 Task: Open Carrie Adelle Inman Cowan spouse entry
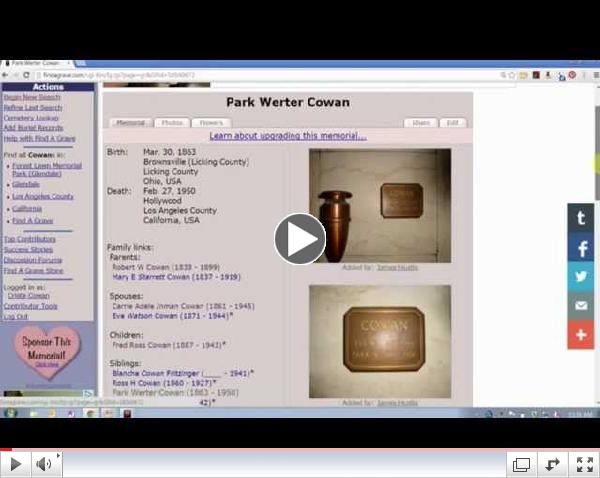click(x=183, y=306)
